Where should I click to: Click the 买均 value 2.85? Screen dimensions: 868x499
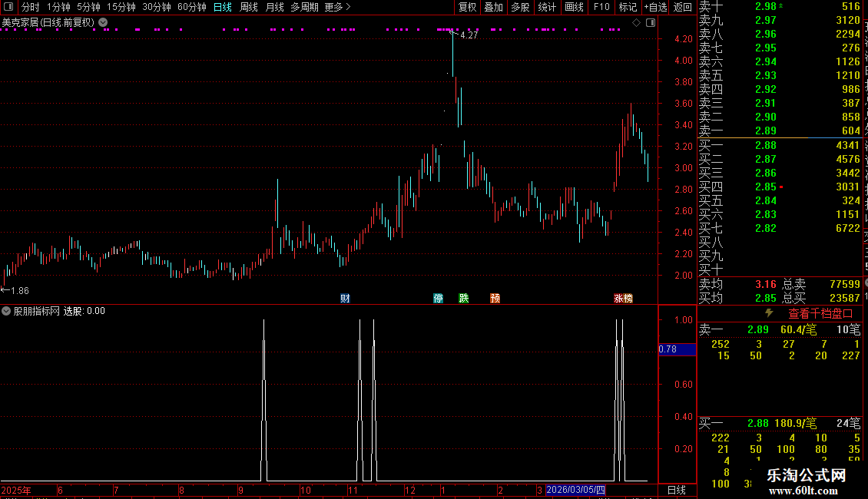pos(766,298)
